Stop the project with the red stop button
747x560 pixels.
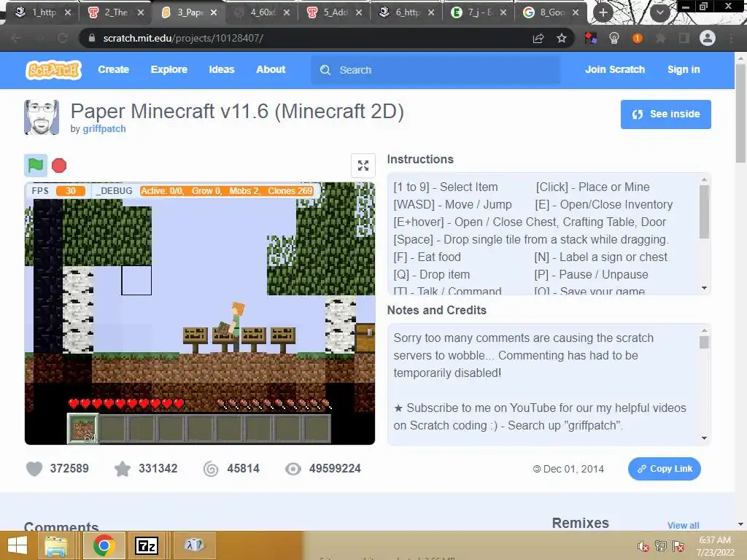pos(59,166)
